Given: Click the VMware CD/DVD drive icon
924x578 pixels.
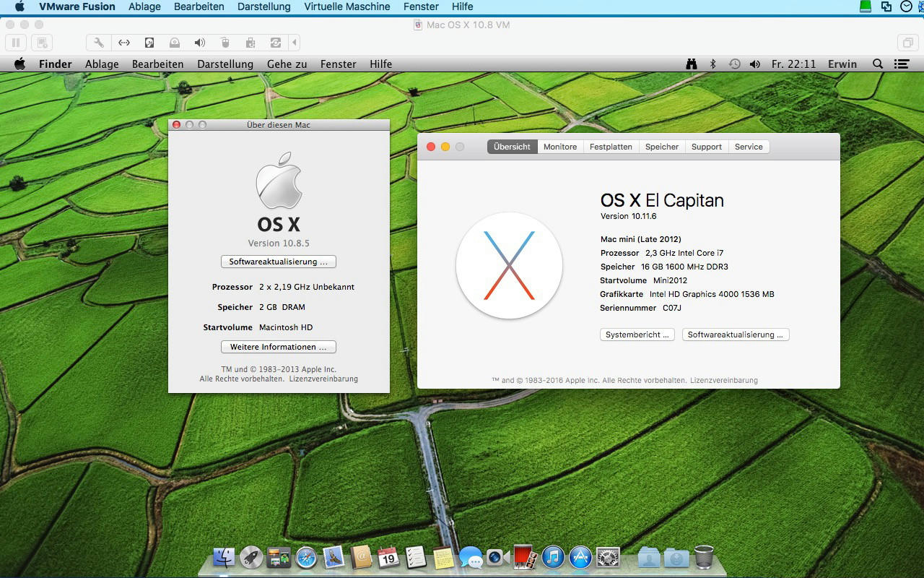Looking at the screenshot, I should 175,43.
